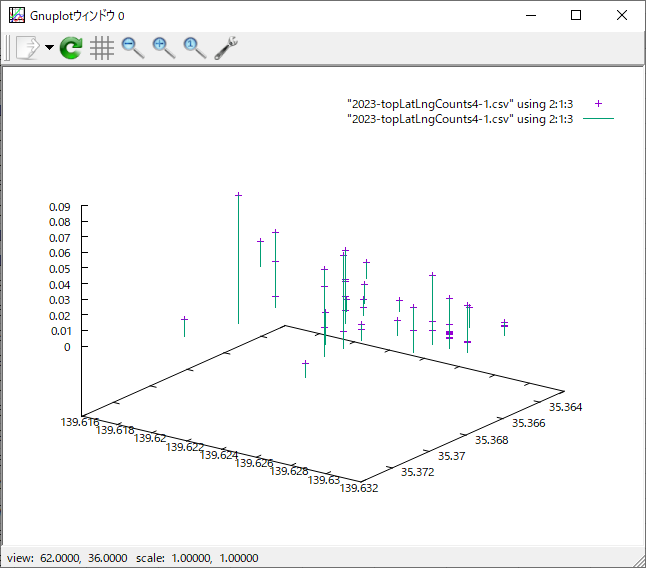Minimize the Gnuplot window

(x=529, y=15)
